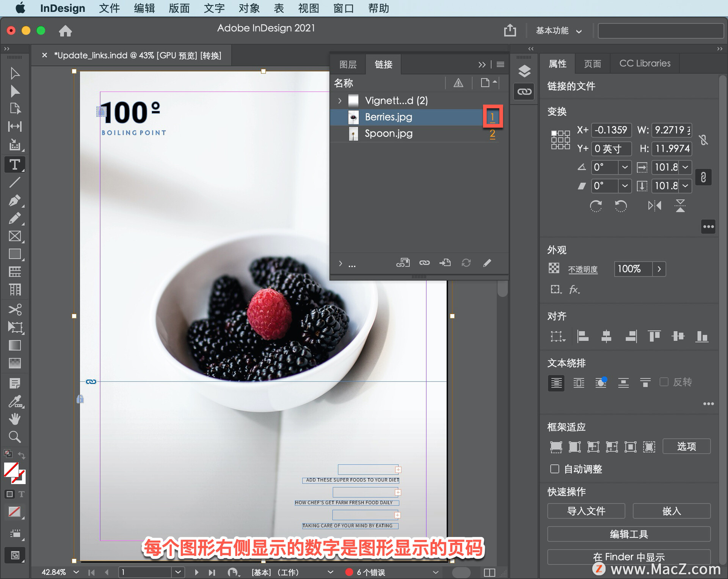Open the rotation angle dropdown
728x579 pixels.
pyautogui.click(x=624, y=167)
